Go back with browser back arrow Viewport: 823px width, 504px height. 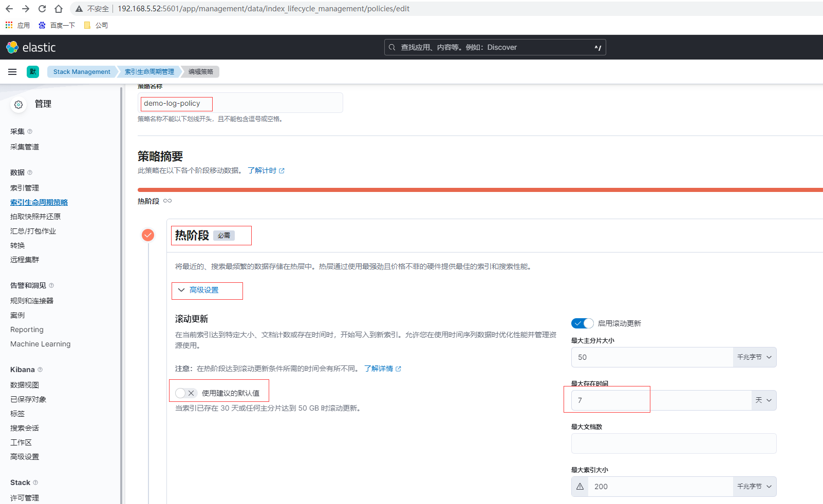coord(9,9)
